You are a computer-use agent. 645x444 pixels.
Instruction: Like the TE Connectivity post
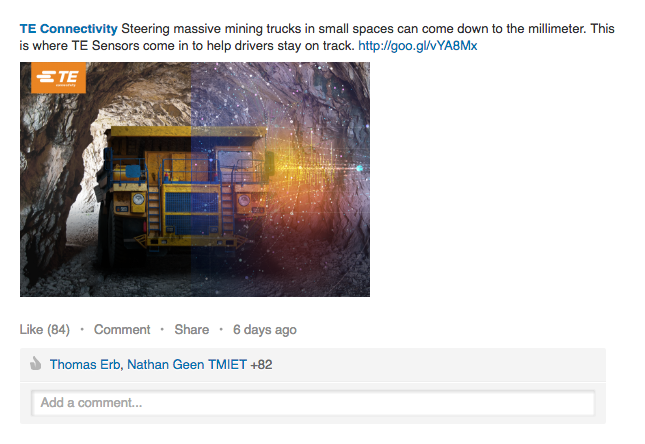pos(31,330)
